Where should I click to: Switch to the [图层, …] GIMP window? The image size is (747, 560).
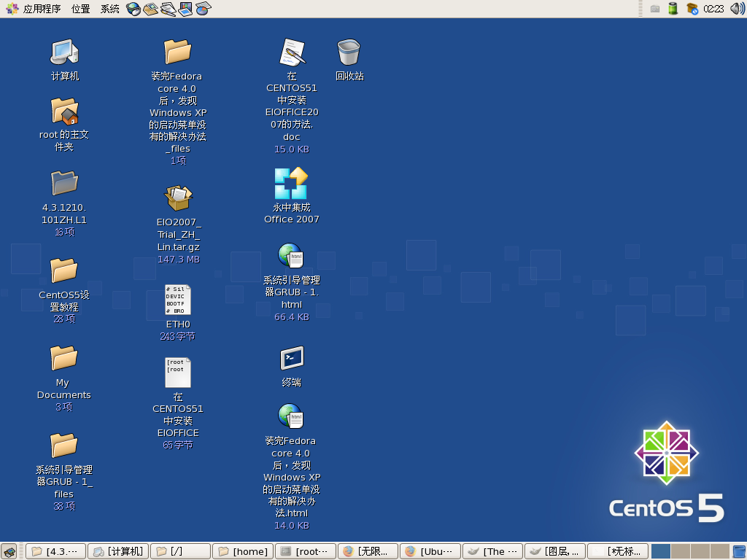555,551
